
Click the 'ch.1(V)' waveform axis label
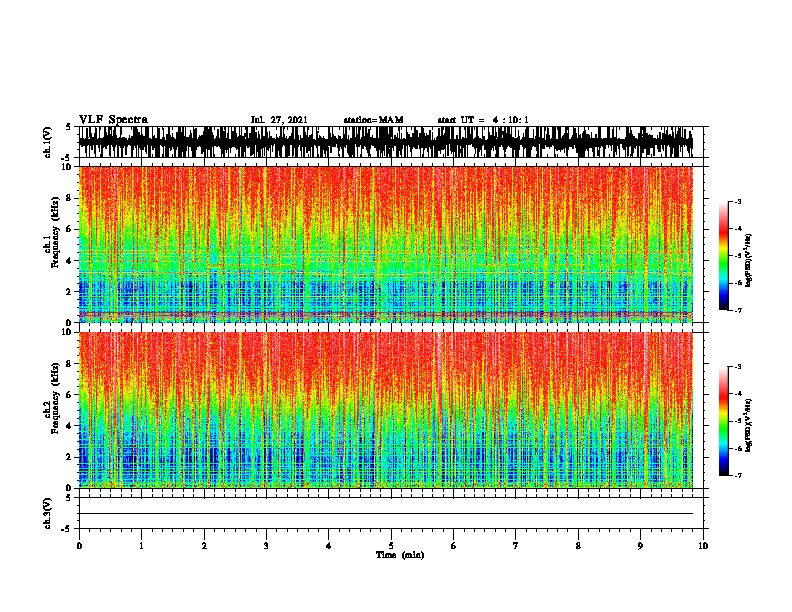pyautogui.click(x=48, y=142)
